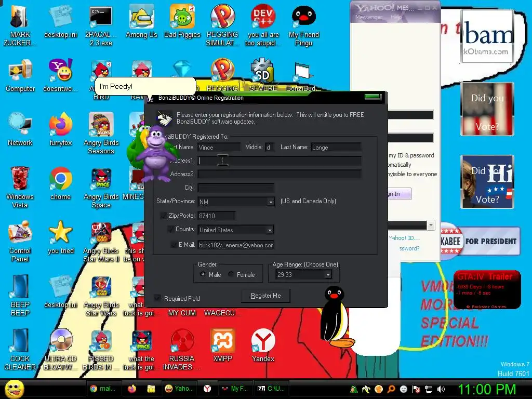This screenshot has width=532, height=399.
Task: Click the forgot 'ssword?' link in Messenger
Action: point(409,248)
